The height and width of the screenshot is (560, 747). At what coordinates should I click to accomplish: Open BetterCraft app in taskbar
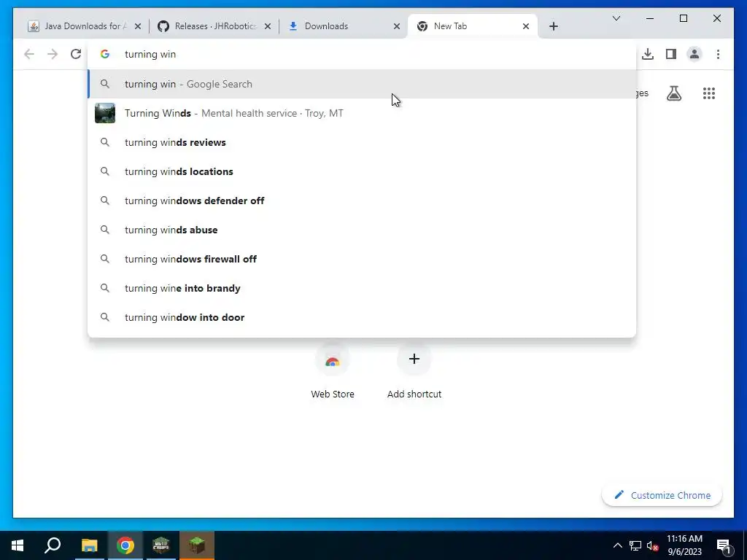(x=161, y=545)
